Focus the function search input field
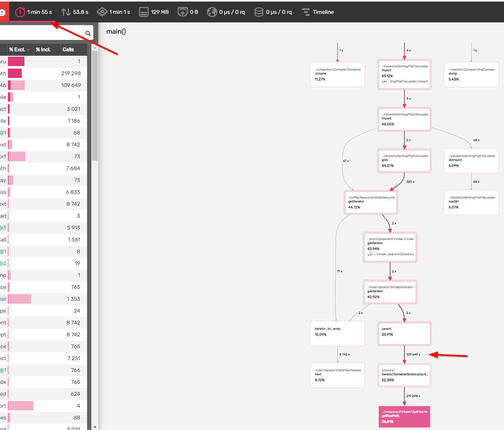This screenshot has height=430, width=504. click(x=42, y=33)
